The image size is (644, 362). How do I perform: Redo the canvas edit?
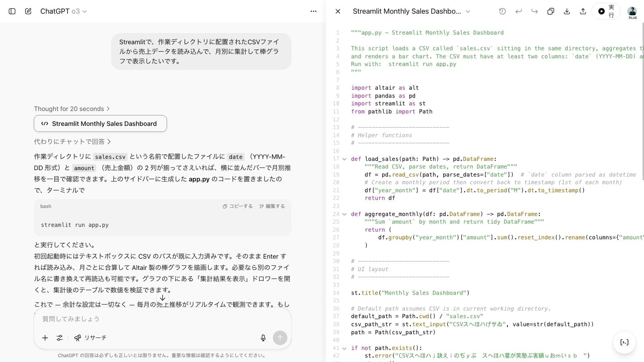click(x=535, y=11)
